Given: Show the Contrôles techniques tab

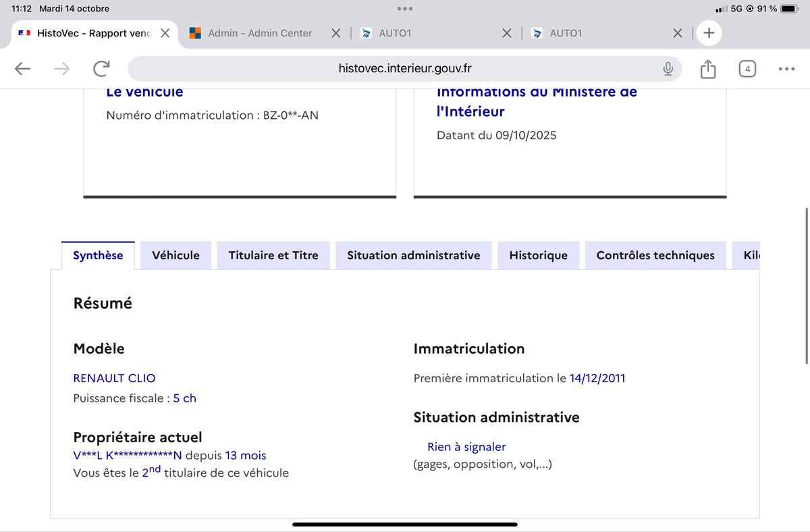Looking at the screenshot, I should (655, 255).
